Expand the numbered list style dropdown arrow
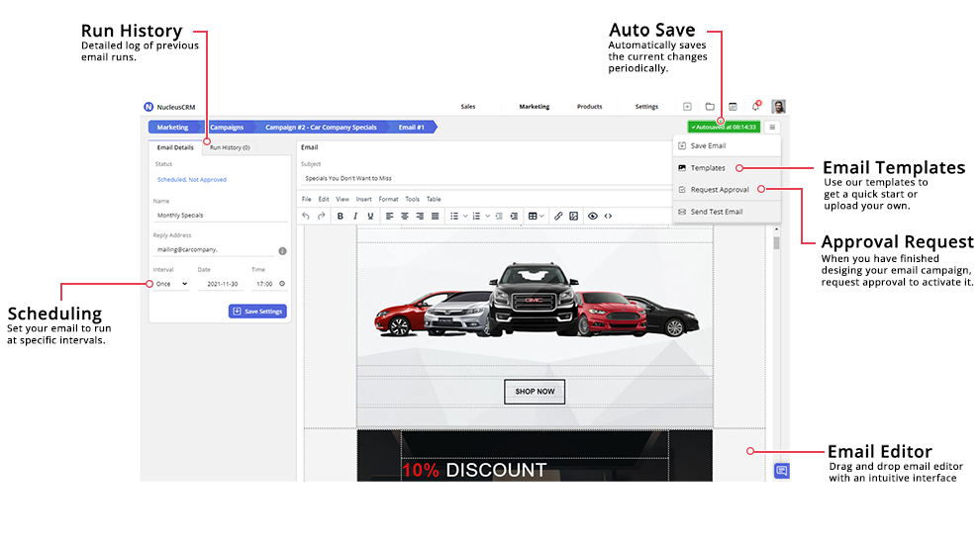 tap(487, 217)
